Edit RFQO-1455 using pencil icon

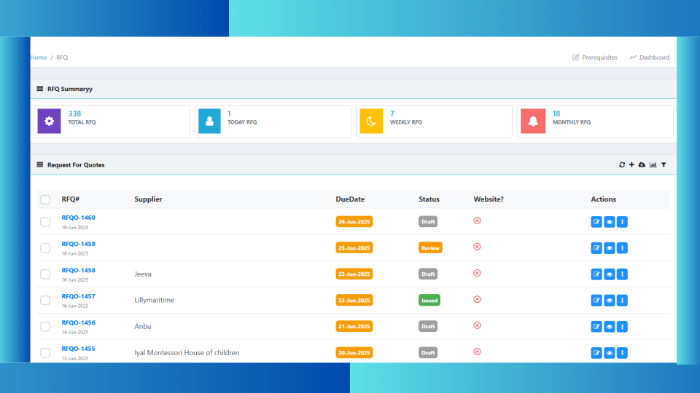coord(596,353)
